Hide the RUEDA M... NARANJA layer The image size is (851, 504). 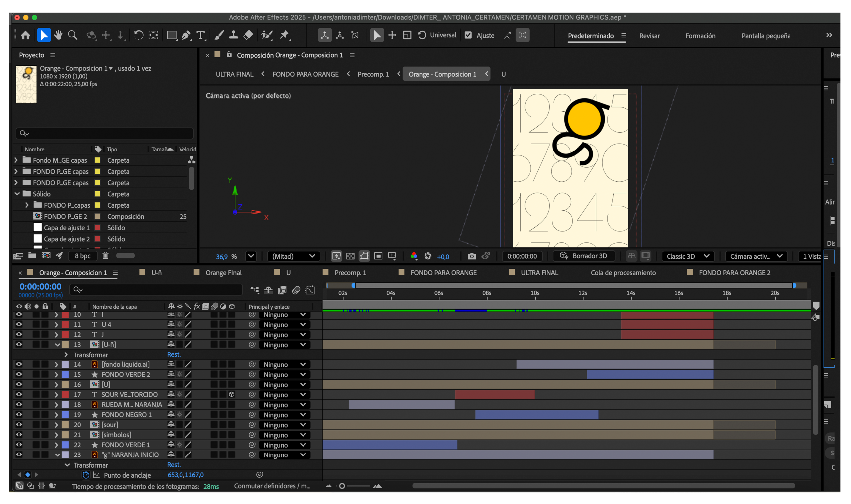coord(19,404)
